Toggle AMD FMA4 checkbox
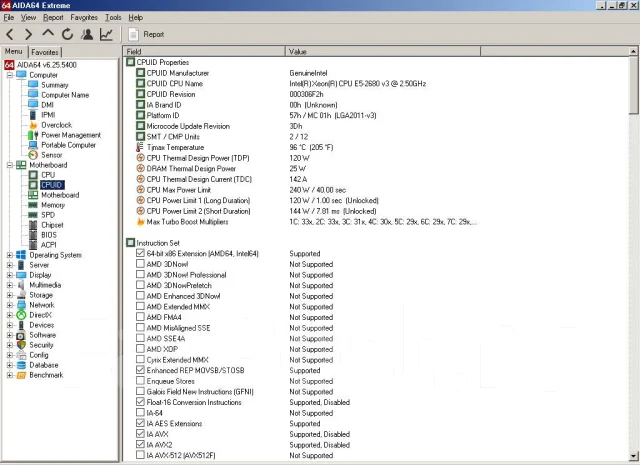Viewport: 640px width, 465px height. tap(140, 317)
